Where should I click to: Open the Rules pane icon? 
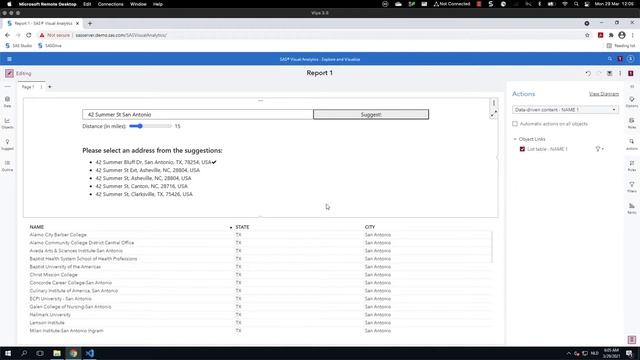[x=631, y=165]
